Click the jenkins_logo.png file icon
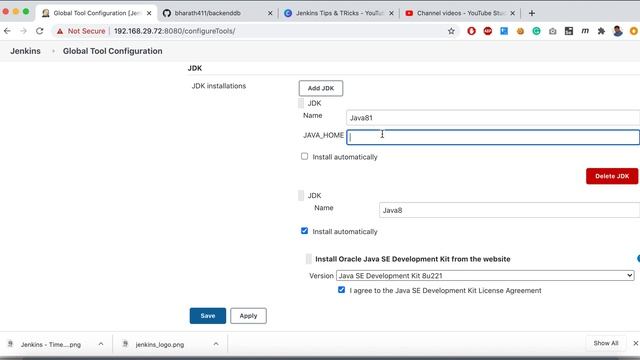Viewport: 640px width, 360px height. click(x=125, y=344)
